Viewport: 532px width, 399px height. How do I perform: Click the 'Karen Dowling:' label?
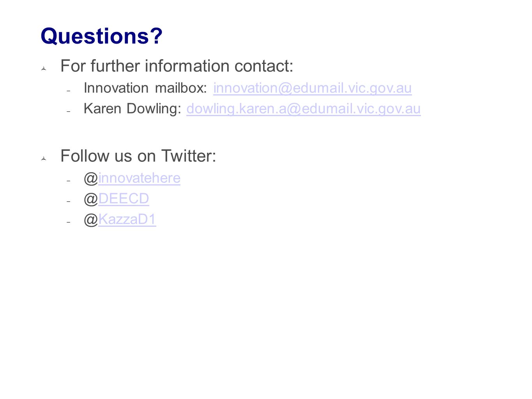132,109
